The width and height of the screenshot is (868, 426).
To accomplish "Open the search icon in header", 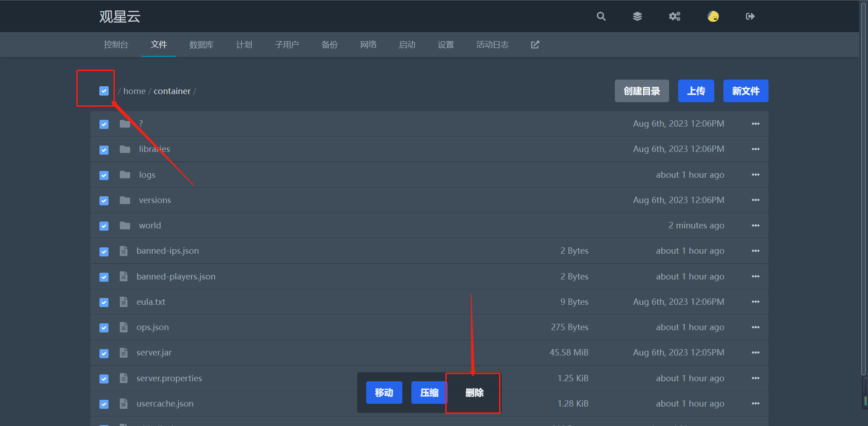I will 601,16.
